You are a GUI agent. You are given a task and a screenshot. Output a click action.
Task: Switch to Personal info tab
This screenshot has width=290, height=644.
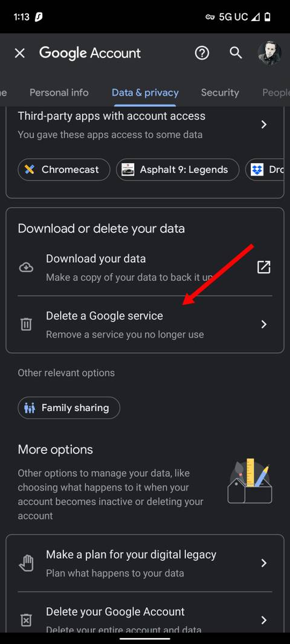(59, 92)
